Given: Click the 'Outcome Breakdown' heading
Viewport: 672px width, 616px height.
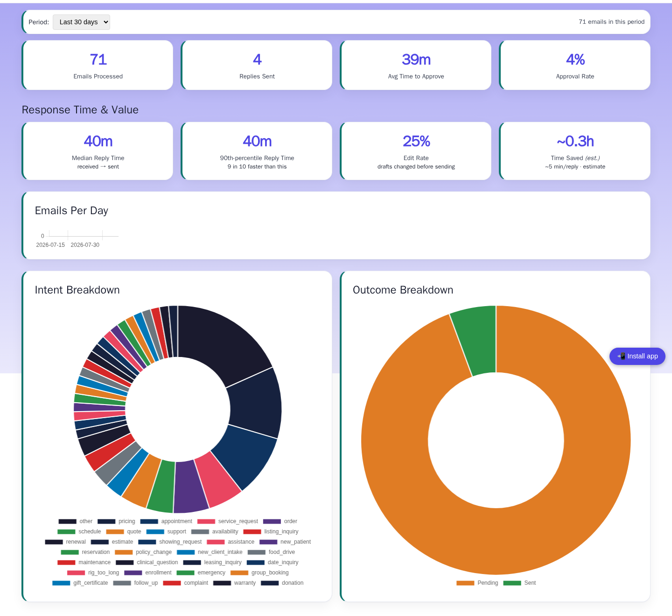Looking at the screenshot, I should (403, 290).
